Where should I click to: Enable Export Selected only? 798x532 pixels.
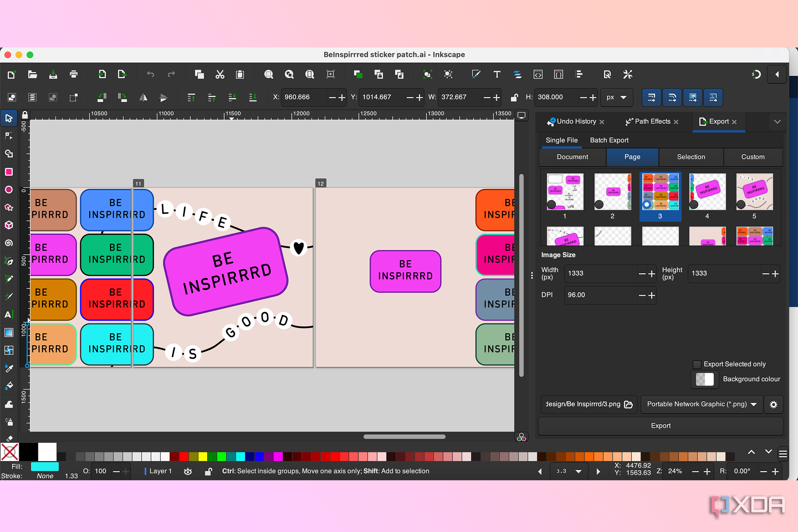pos(698,364)
